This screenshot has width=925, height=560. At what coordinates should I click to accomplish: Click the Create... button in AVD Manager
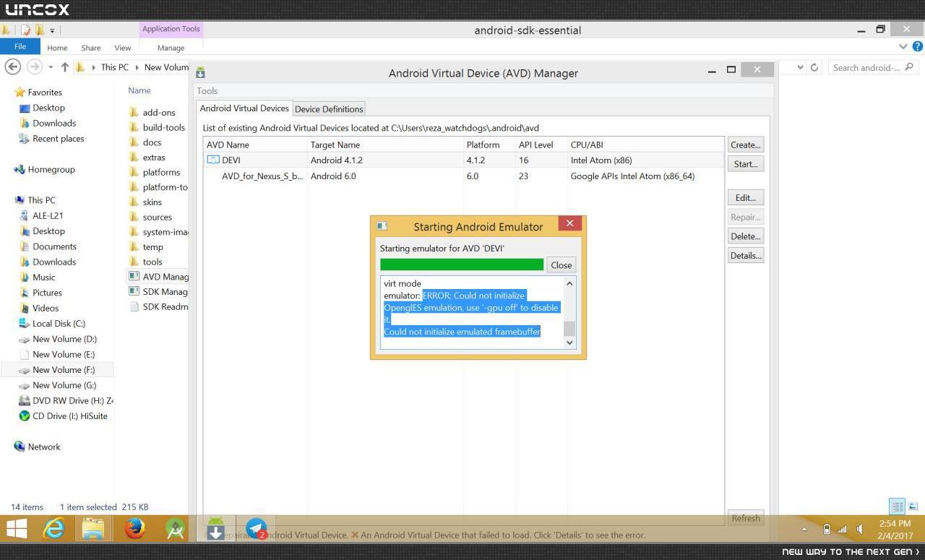pos(746,145)
